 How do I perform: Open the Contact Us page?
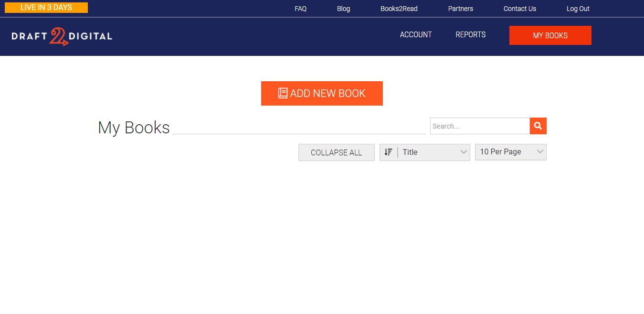pyautogui.click(x=519, y=8)
